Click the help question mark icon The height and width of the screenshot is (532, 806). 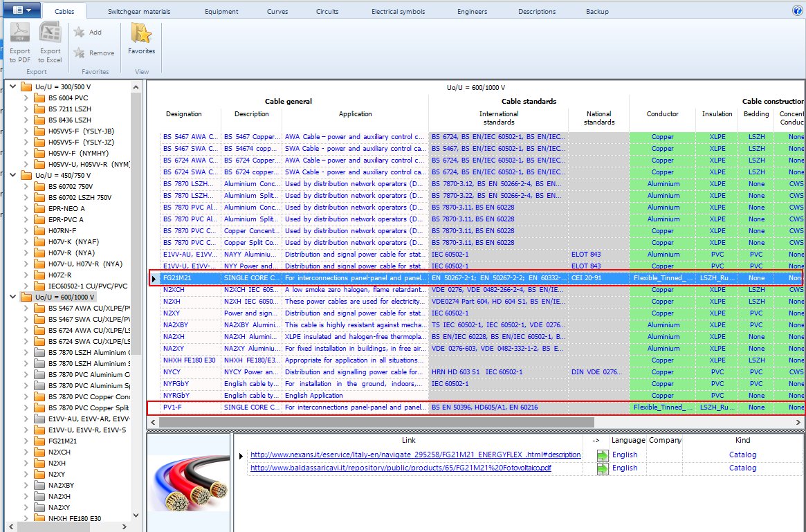point(797,10)
